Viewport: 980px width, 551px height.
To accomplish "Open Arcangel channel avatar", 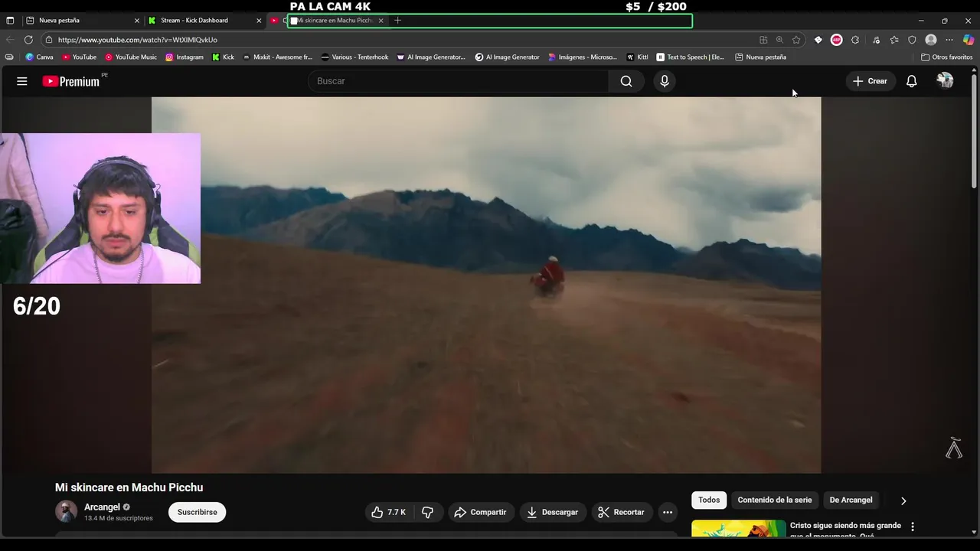I will pos(67,512).
